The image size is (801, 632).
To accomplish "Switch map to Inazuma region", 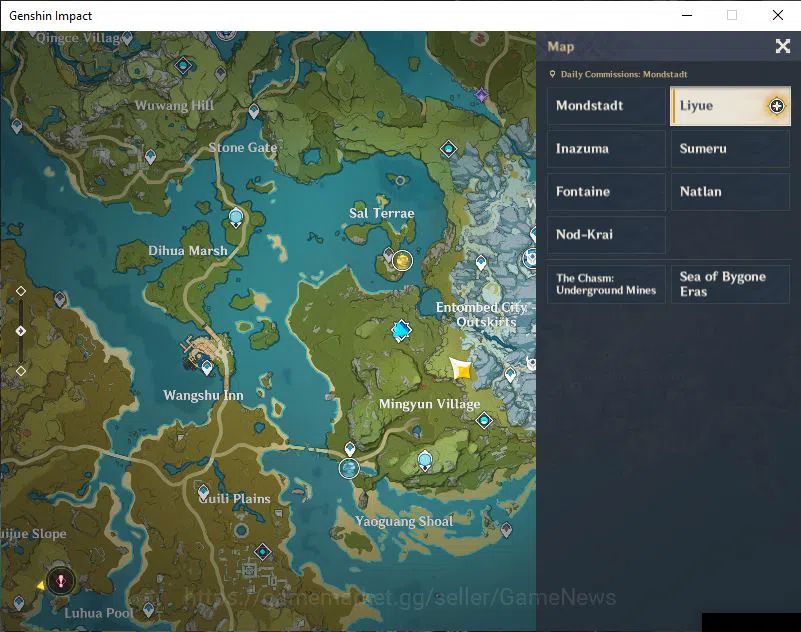I will (x=606, y=149).
